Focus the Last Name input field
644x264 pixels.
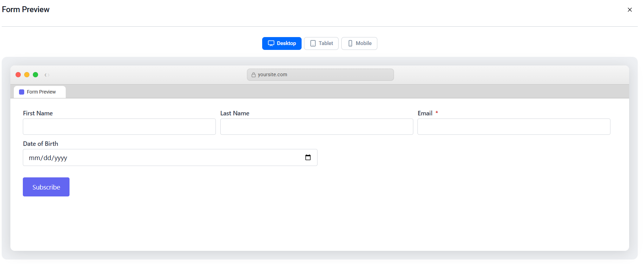[317, 127]
